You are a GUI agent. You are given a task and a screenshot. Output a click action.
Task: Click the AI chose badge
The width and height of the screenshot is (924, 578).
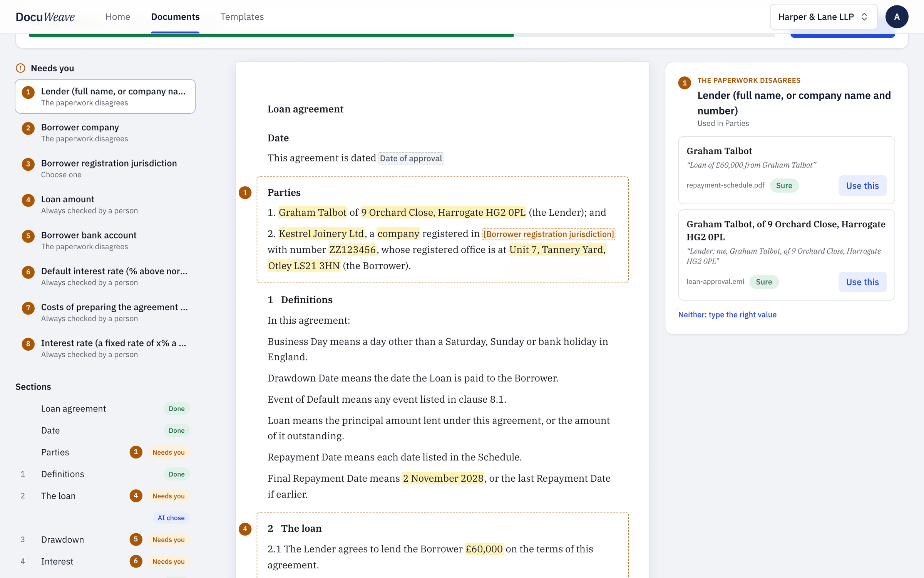pyautogui.click(x=171, y=518)
